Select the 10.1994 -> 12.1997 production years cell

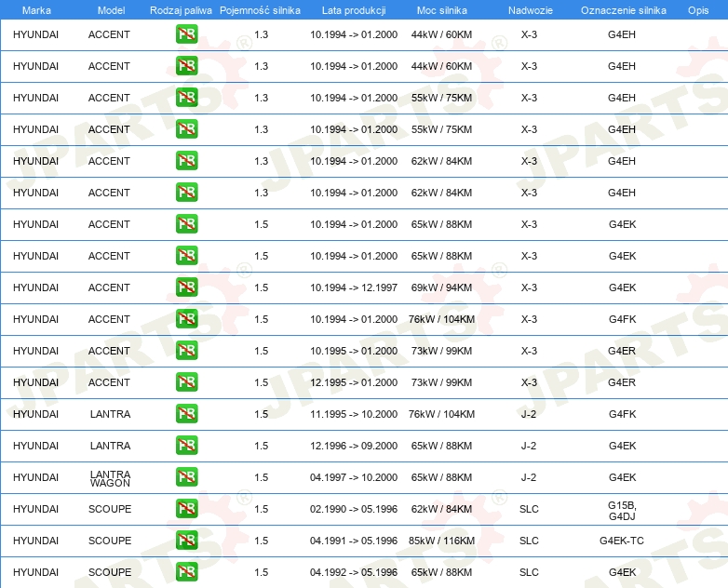click(354, 287)
